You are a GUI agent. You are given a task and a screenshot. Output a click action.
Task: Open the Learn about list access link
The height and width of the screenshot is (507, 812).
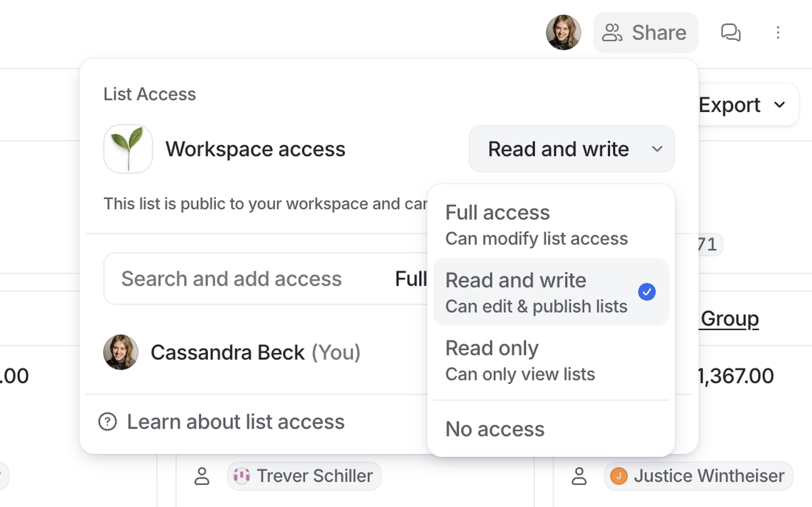(x=236, y=422)
